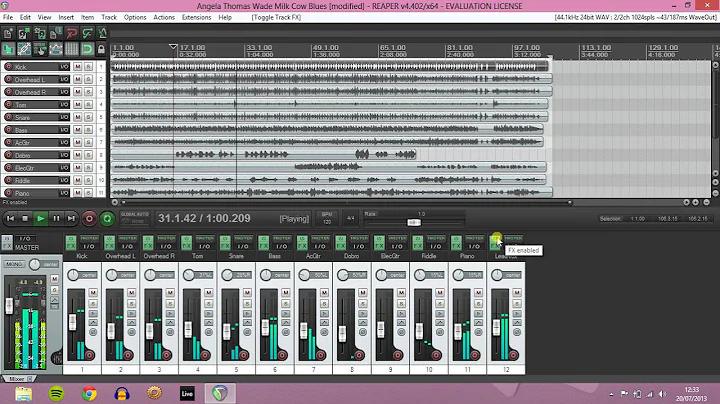The width and height of the screenshot is (720, 404).
Task: Pause playback with the Pause button
Action: [x=56, y=219]
